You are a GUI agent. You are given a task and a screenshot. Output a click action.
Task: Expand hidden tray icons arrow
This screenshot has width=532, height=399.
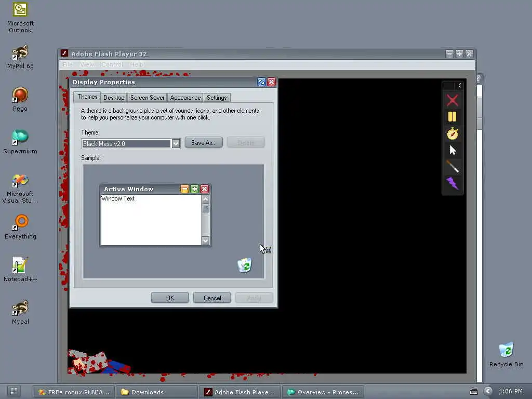pyautogui.click(x=488, y=391)
